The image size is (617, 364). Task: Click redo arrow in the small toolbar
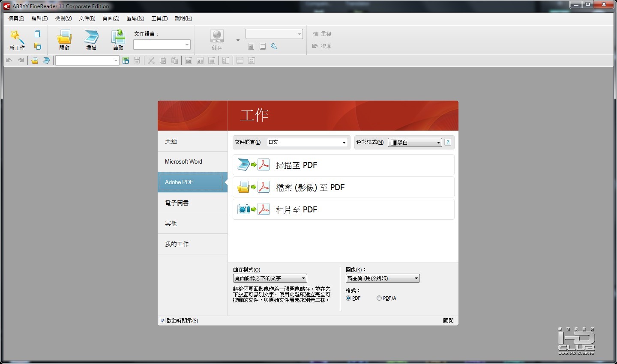pyautogui.click(x=21, y=61)
